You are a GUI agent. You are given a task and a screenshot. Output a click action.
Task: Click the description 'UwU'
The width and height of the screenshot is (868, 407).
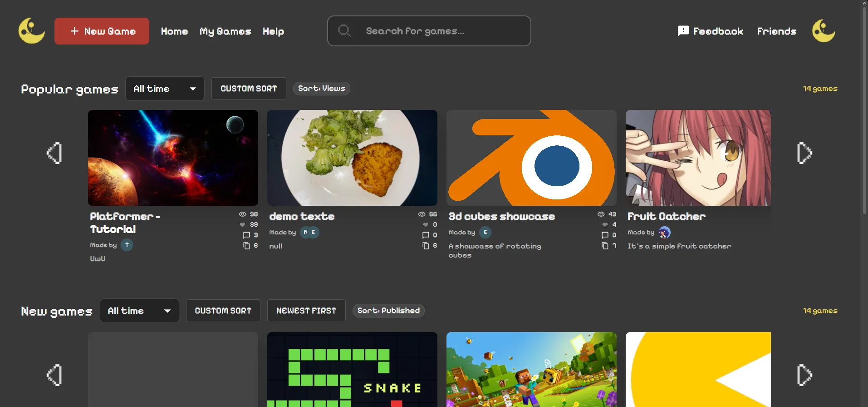[98, 258]
